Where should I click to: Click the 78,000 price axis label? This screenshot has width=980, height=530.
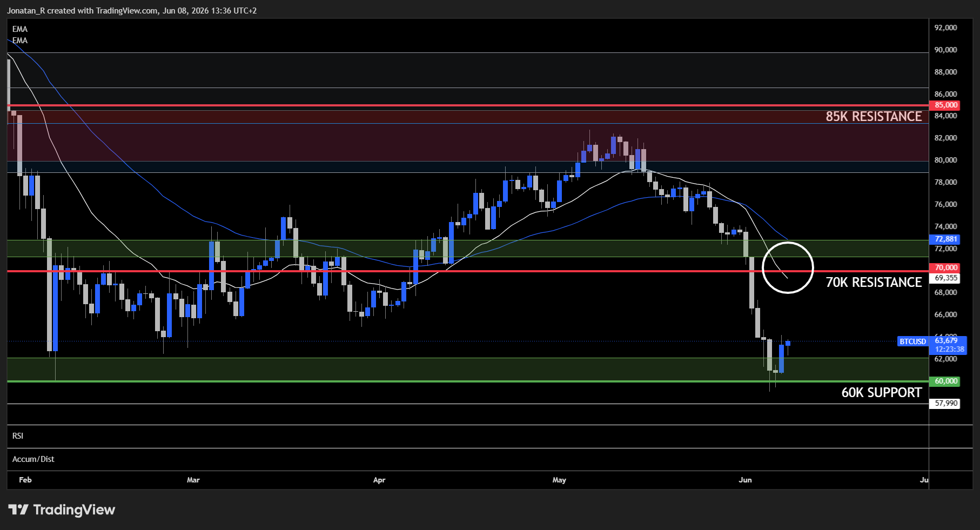pos(945,182)
